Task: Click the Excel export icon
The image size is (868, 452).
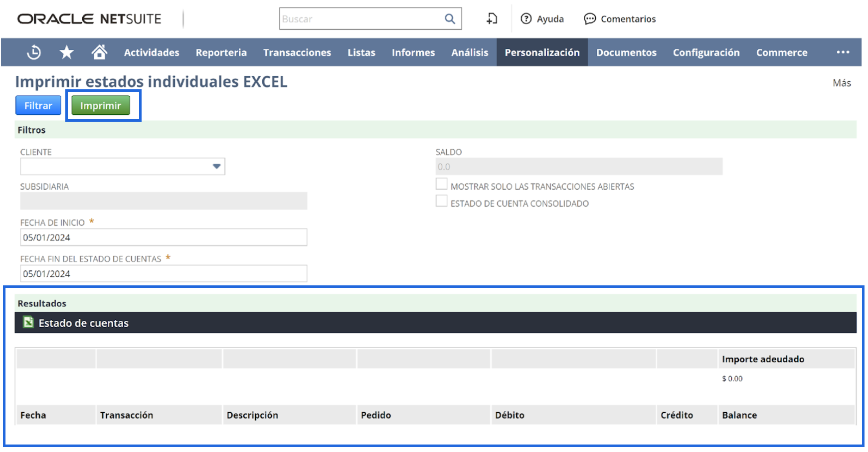Action: 28,323
